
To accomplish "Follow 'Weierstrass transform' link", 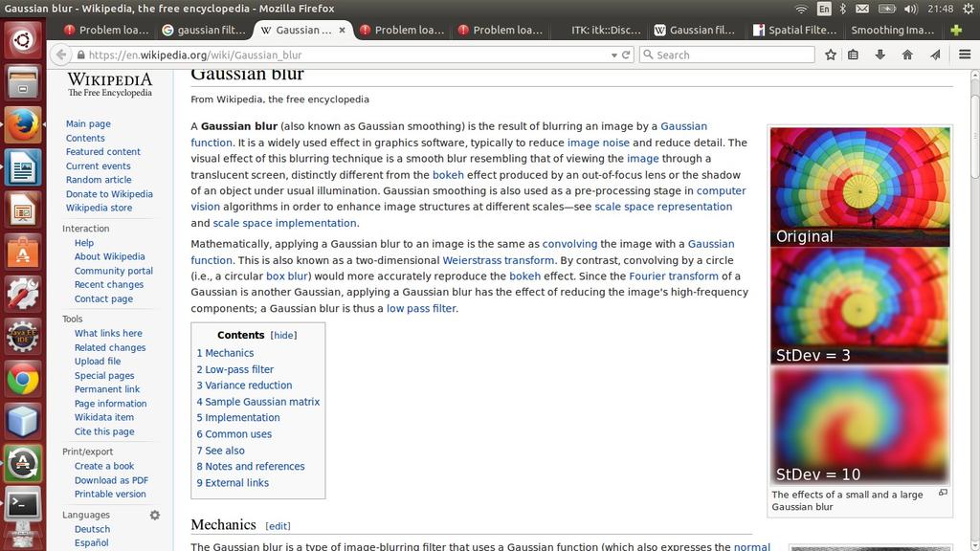I will [x=498, y=260].
